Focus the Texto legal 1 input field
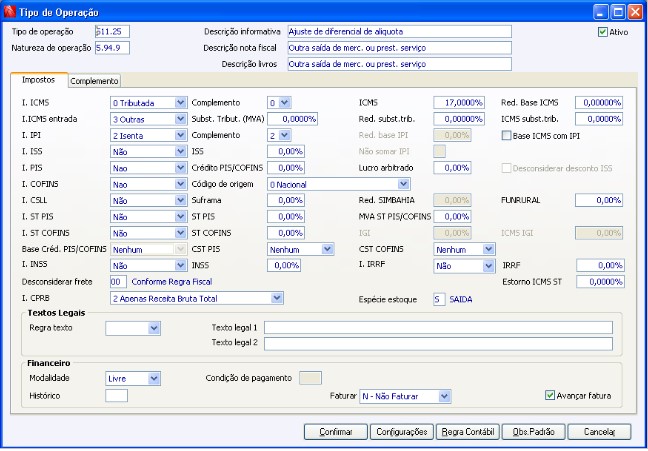Screen dimensions: 648x451 438,327
